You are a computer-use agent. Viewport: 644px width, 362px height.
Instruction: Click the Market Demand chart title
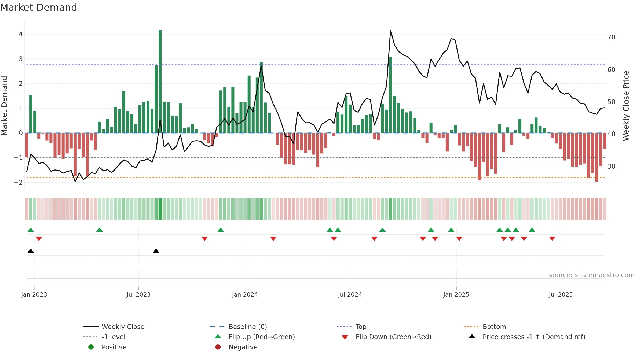39,8
